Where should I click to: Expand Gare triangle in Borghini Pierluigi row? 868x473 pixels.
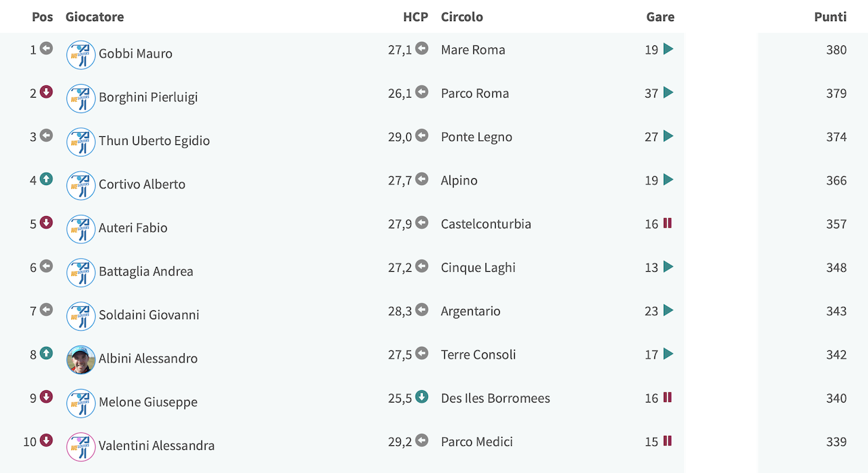tap(668, 92)
